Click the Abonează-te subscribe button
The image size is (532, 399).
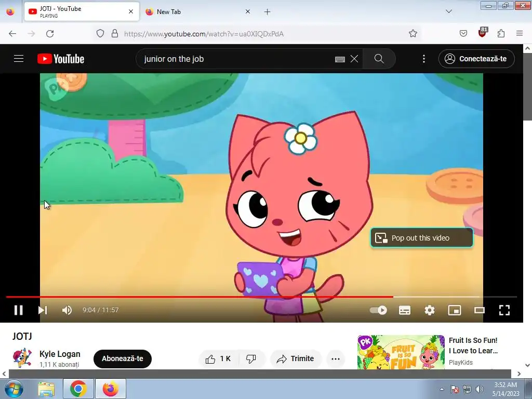tap(123, 358)
